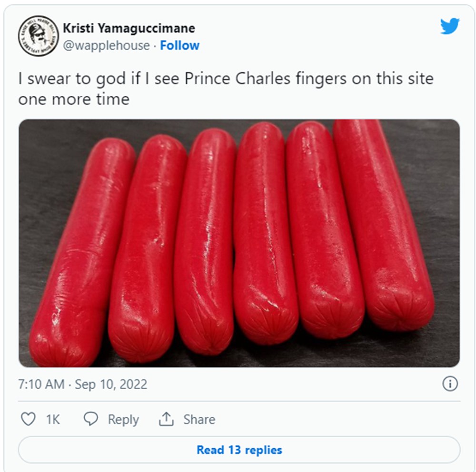Viewport: 476px width, 472px height.
Task: Click the reply speech bubble icon
Action: coord(90,419)
